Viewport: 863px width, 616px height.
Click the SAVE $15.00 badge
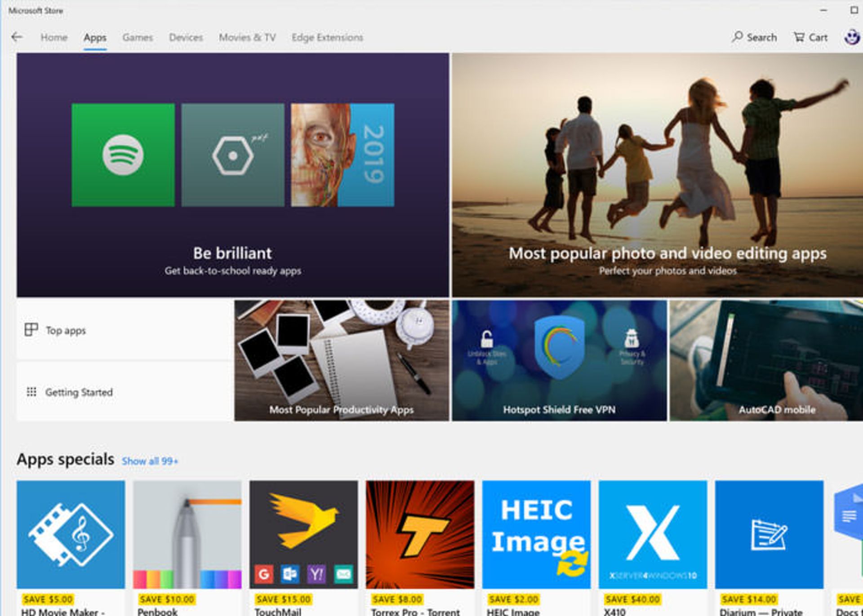point(283,599)
